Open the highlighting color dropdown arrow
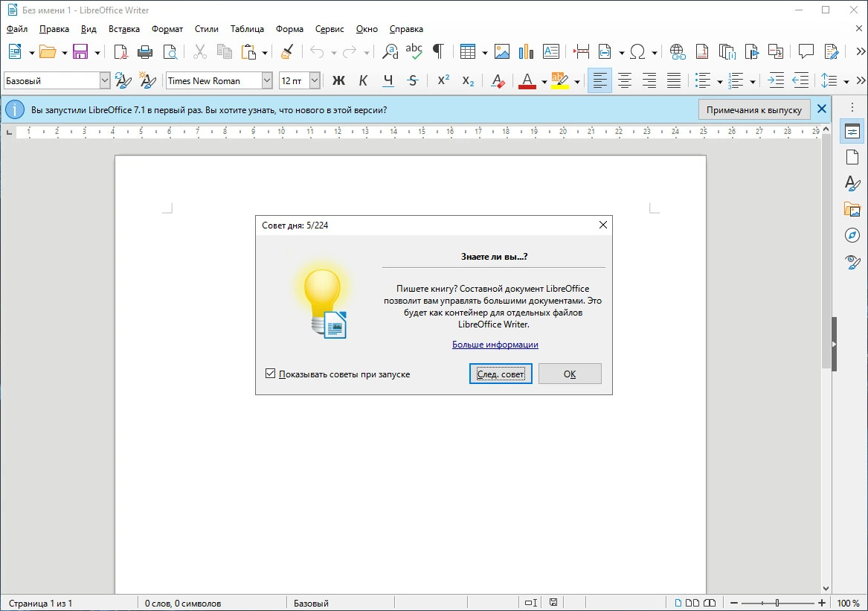 click(577, 81)
